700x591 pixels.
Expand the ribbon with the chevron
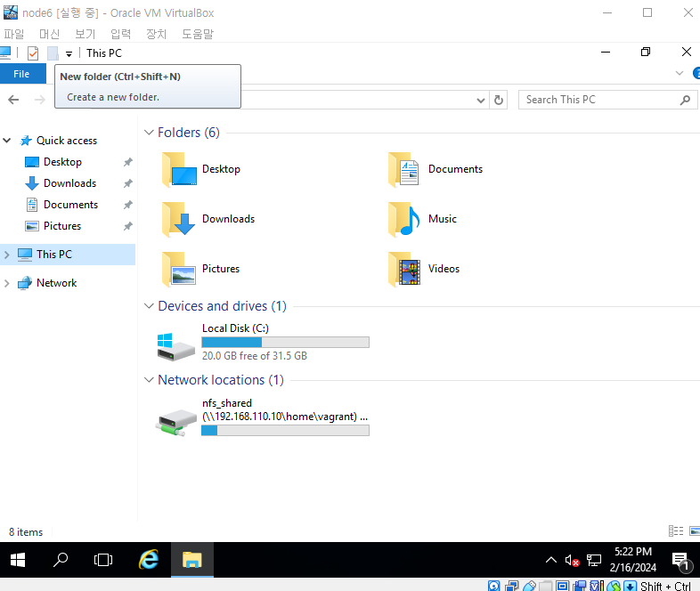tap(679, 73)
